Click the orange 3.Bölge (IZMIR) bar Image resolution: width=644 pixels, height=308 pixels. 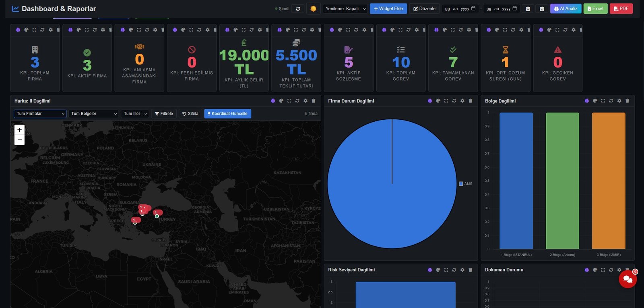[609, 181]
